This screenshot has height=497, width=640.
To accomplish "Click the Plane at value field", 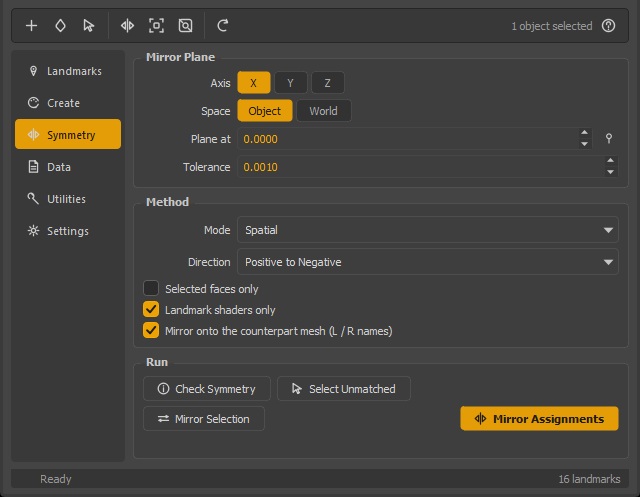I will point(407,139).
